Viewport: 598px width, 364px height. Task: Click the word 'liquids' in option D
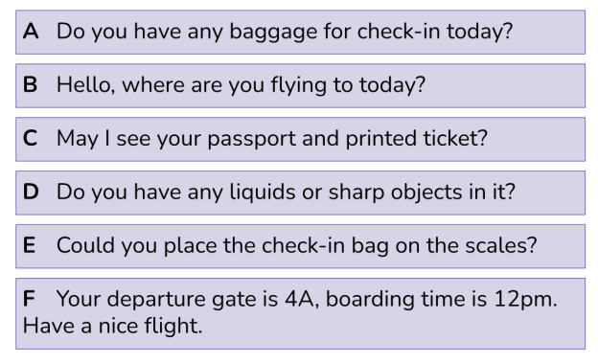pyautogui.click(x=263, y=192)
